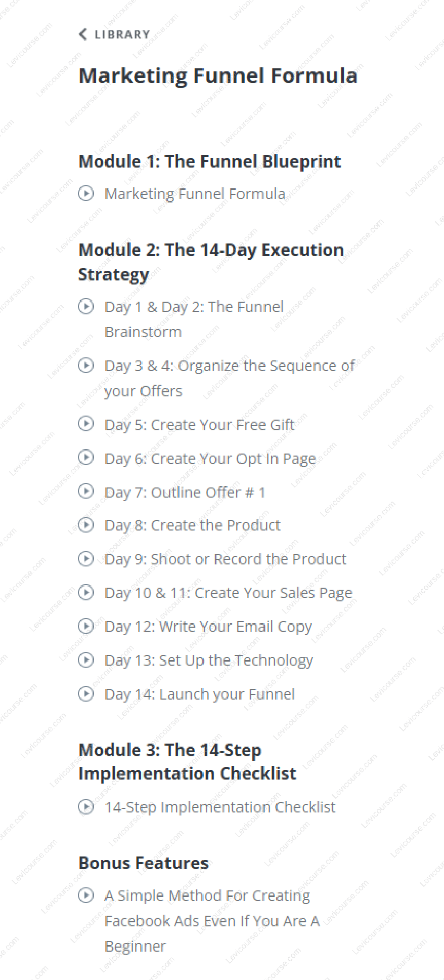Click the play icon for Day 7: Outline Offer # 1
The width and height of the screenshot is (444, 980).
click(86, 491)
